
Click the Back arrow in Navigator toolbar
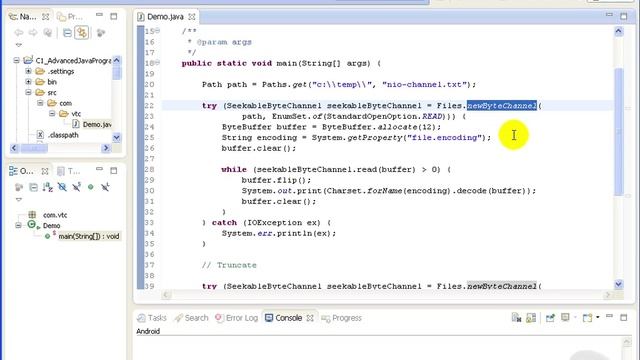[x=18, y=33]
